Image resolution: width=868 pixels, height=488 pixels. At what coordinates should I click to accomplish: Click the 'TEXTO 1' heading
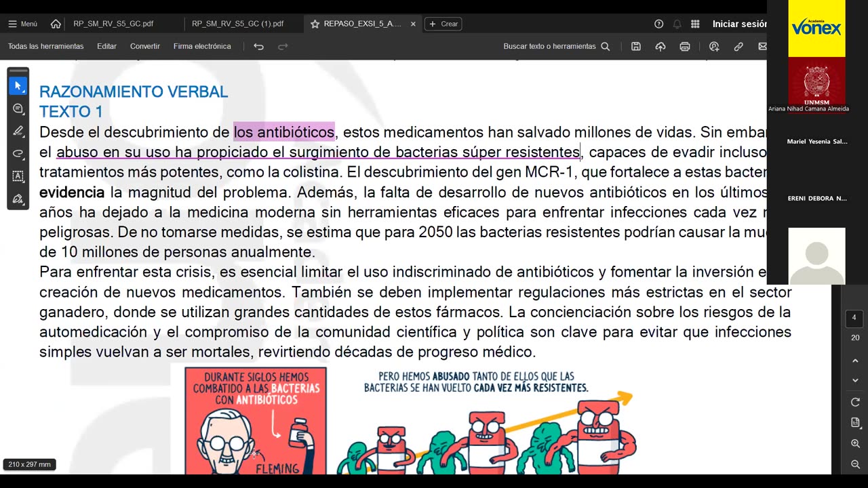click(x=71, y=112)
